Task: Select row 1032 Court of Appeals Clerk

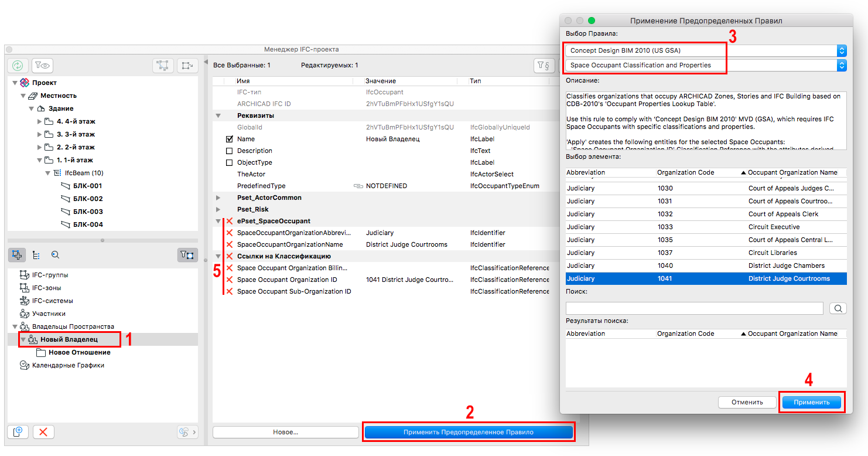Action: (x=706, y=214)
